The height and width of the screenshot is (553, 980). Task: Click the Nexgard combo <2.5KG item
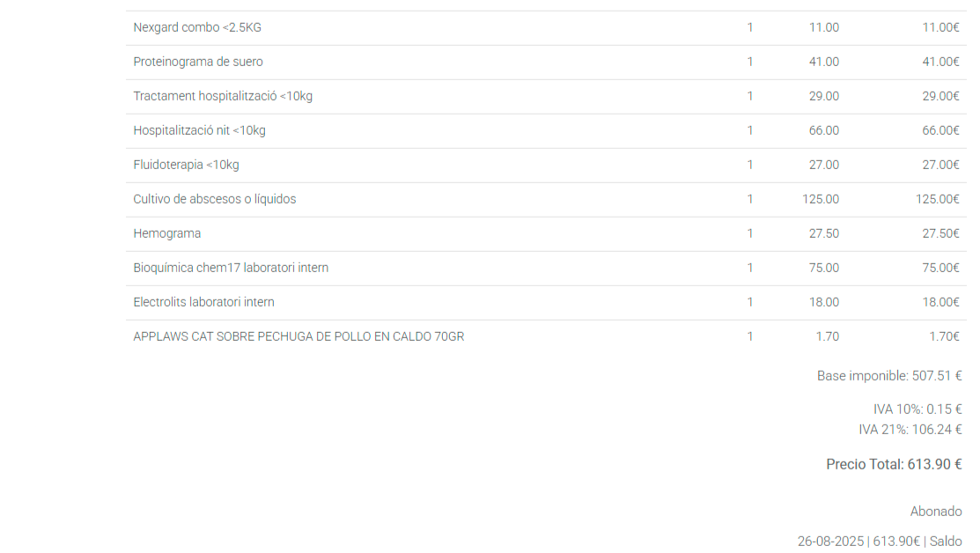(x=197, y=27)
